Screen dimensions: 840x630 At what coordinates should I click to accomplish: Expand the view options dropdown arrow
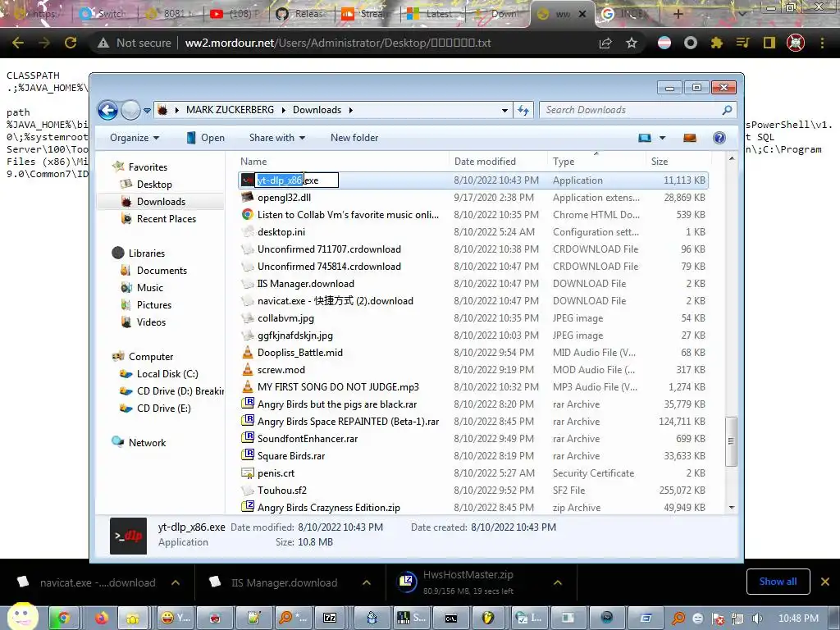click(662, 138)
